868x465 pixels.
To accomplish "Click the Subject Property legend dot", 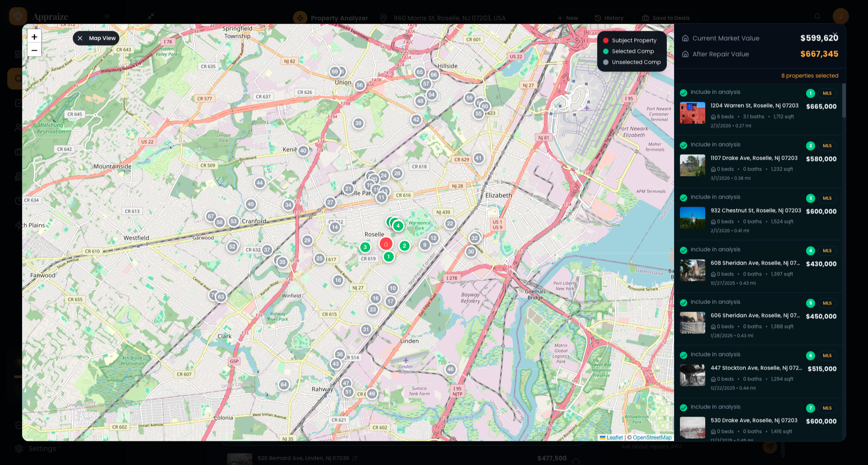I will (606, 40).
